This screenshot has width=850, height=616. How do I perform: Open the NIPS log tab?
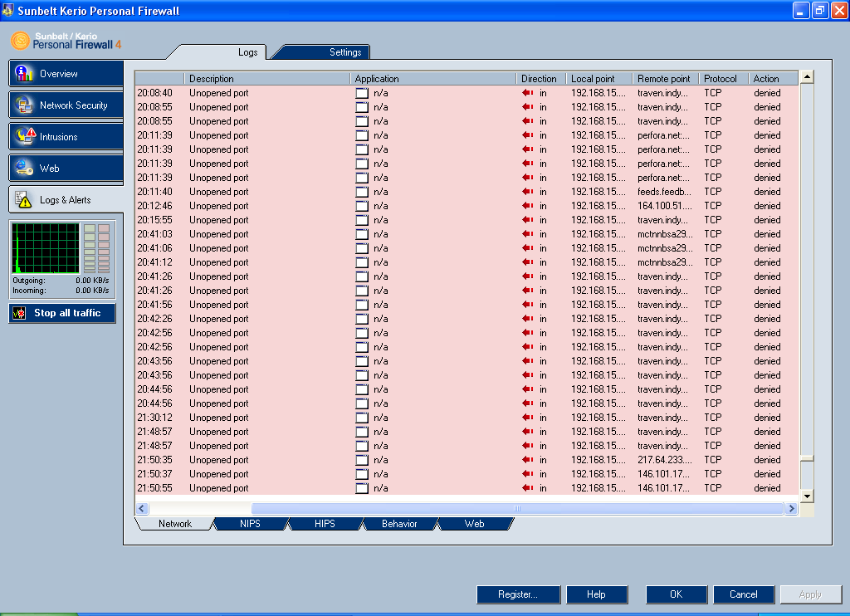coord(250,524)
